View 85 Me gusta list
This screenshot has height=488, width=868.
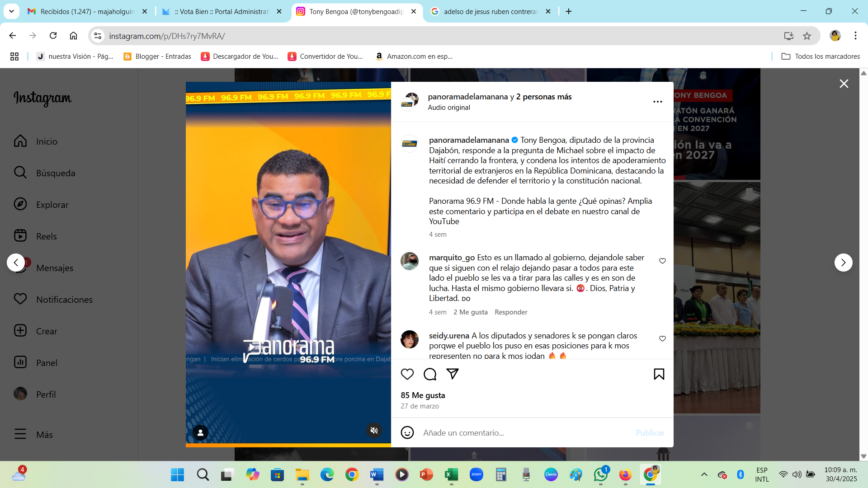[x=423, y=395]
